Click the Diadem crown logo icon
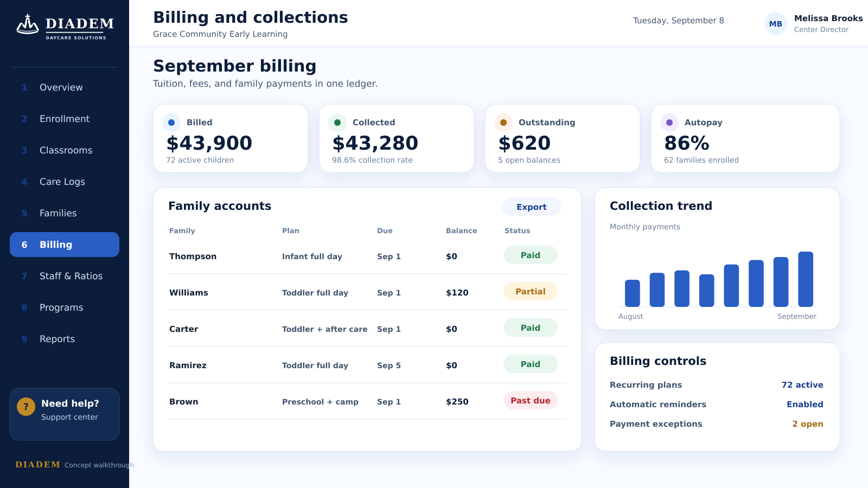This screenshot has width=868, height=488. (x=27, y=24)
